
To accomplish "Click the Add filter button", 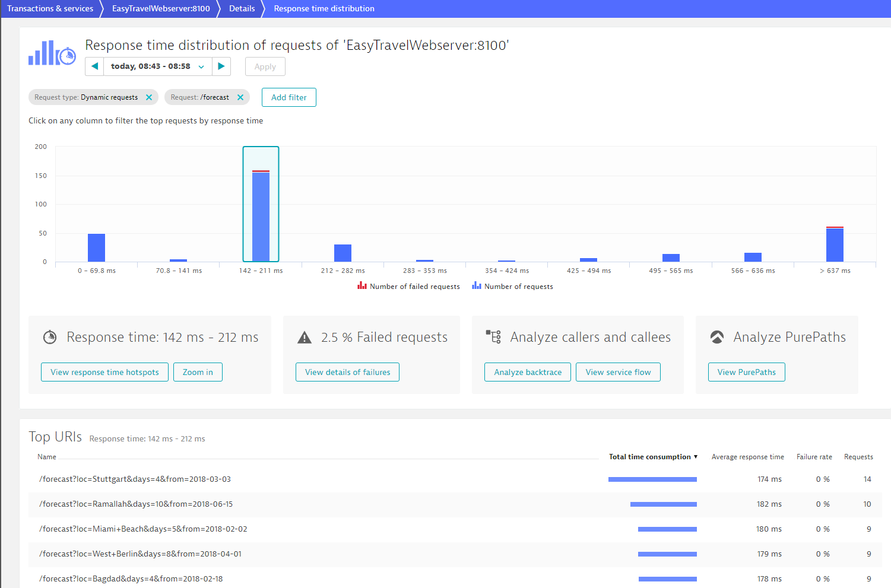I will 289,97.
